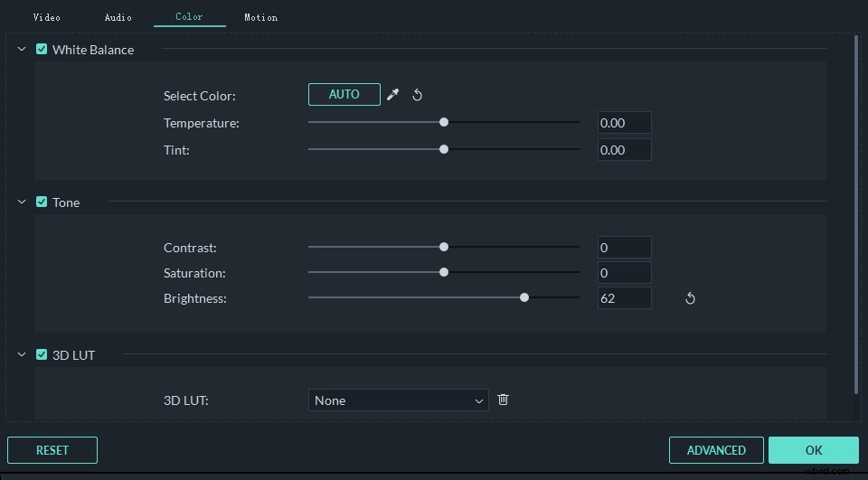Click the vertical scrollbar of the panel
868x480 pixels.
pyautogui.click(x=856, y=216)
